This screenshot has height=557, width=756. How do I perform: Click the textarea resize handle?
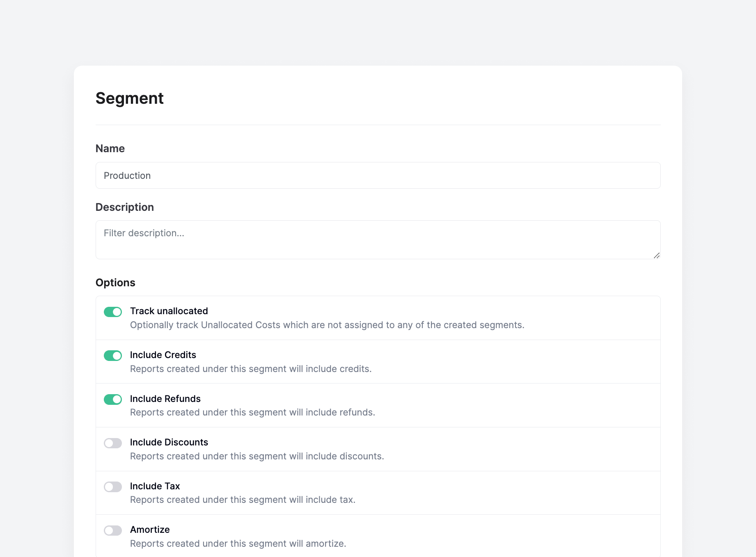pos(657,256)
